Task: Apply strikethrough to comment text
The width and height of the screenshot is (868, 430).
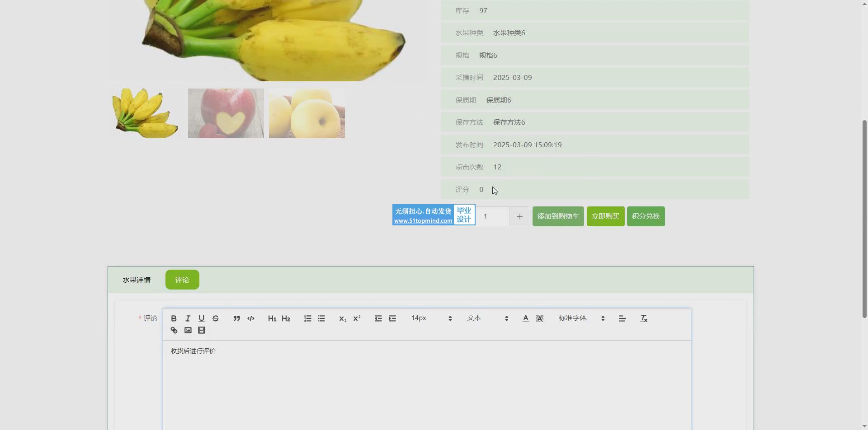Action: 216,318
